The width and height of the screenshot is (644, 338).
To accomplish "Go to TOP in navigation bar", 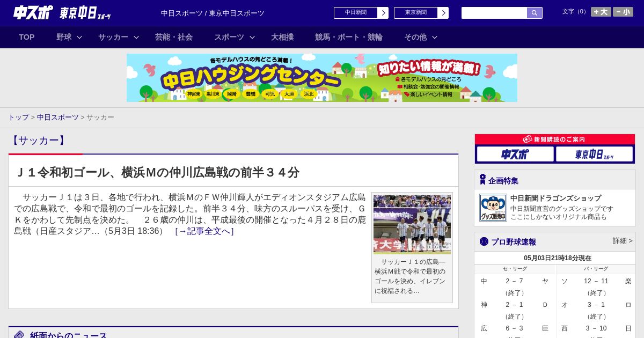I will pyautogui.click(x=27, y=37).
